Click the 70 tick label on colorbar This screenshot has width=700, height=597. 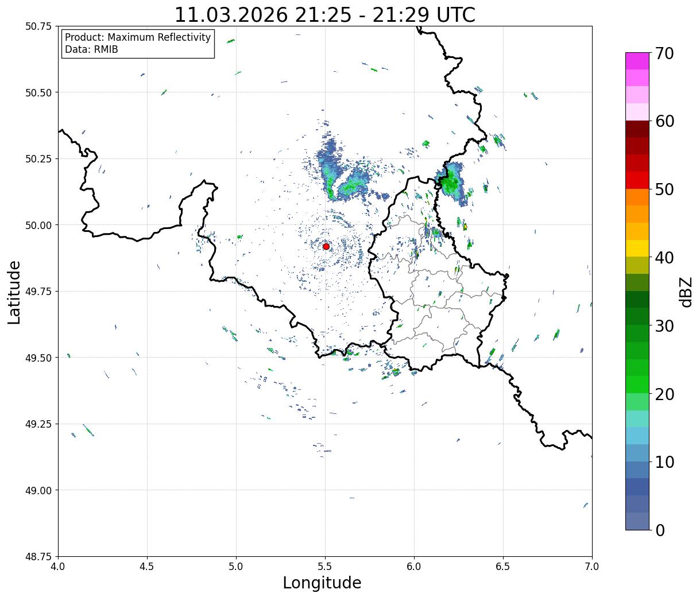[x=664, y=53]
